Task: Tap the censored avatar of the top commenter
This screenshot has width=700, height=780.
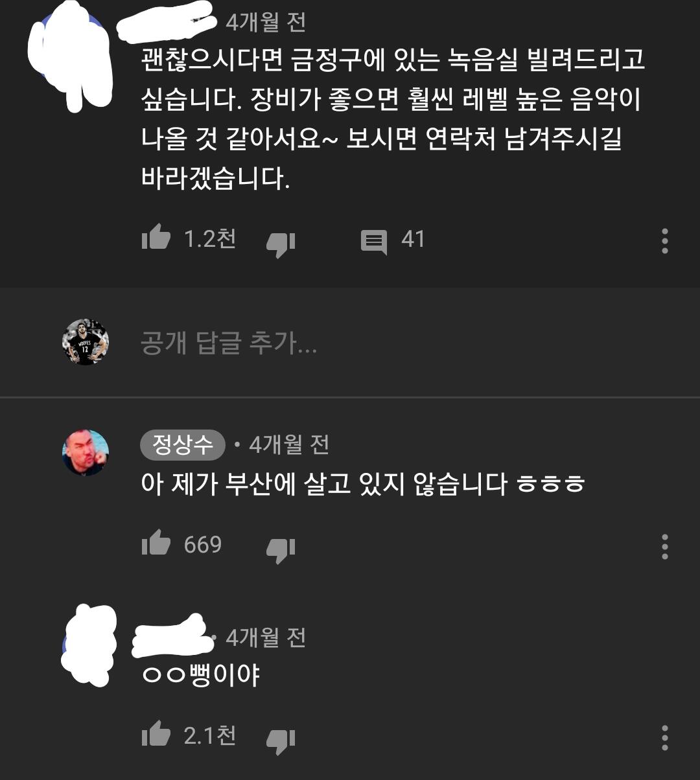Action: click(x=71, y=55)
